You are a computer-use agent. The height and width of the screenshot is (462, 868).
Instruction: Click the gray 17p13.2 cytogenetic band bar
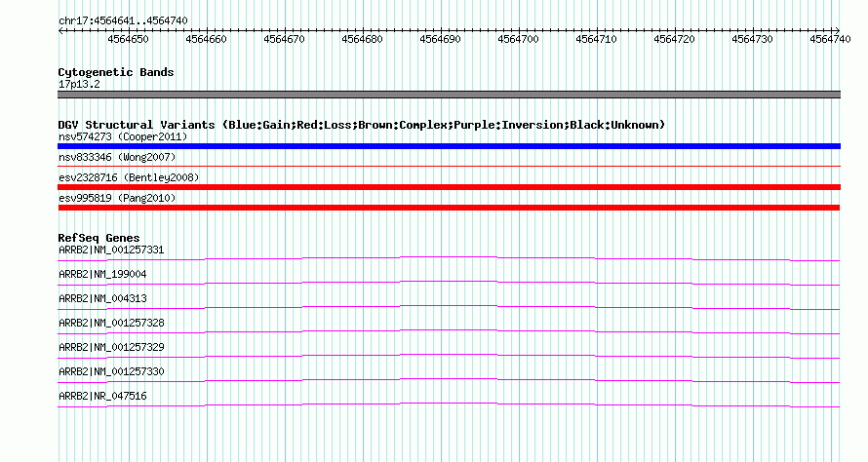point(449,95)
